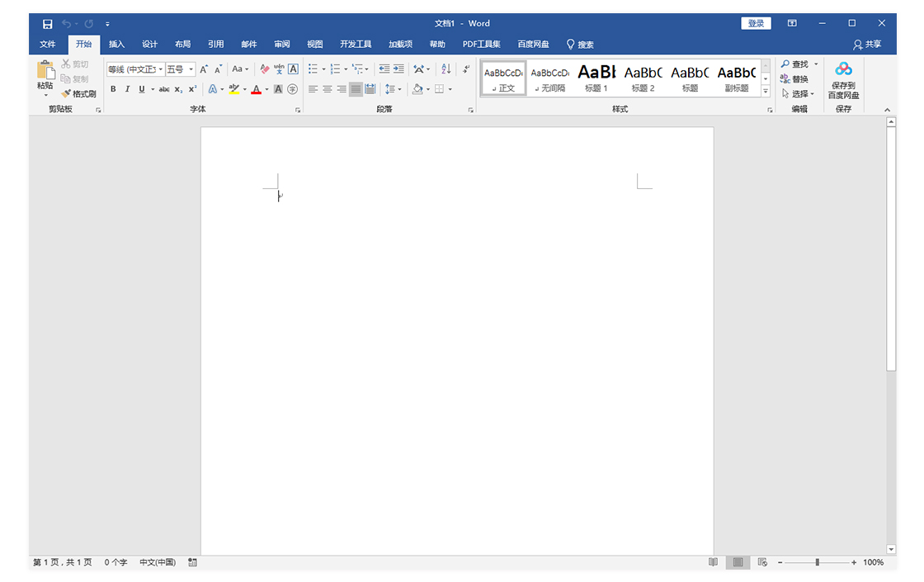924x582 pixels.
Task: Click the character border icon
Action: click(x=293, y=69)
